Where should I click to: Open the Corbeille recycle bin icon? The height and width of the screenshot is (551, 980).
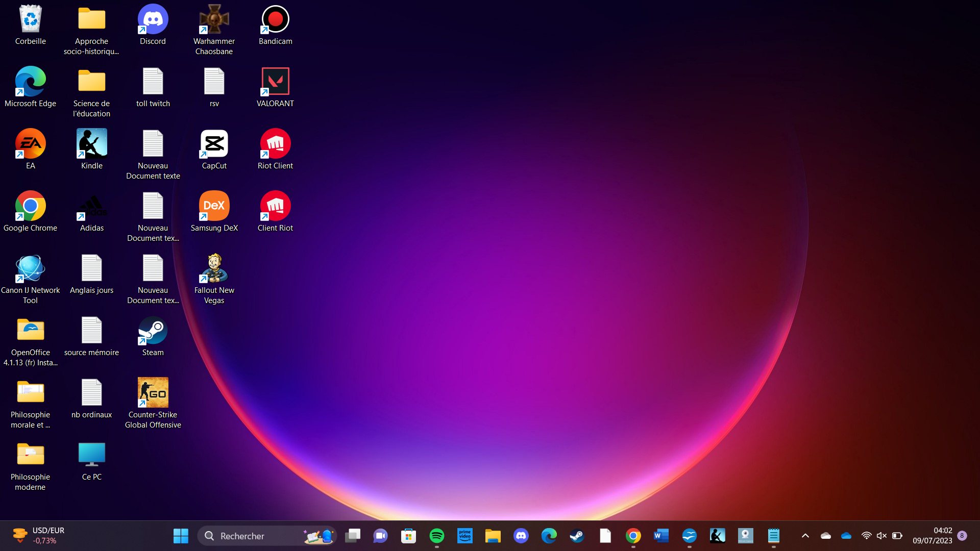[x=31, y=25]
